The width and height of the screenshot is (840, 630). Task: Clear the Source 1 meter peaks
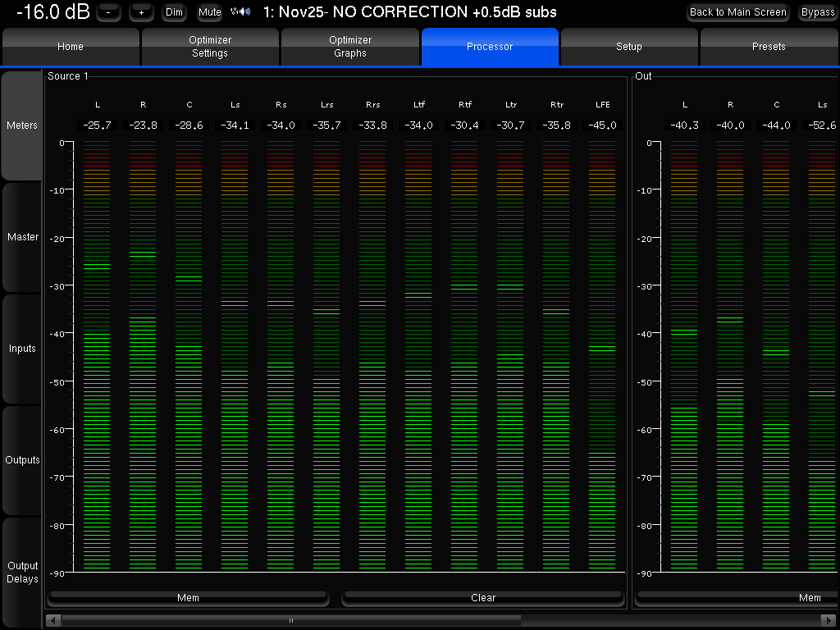(482, 598)
